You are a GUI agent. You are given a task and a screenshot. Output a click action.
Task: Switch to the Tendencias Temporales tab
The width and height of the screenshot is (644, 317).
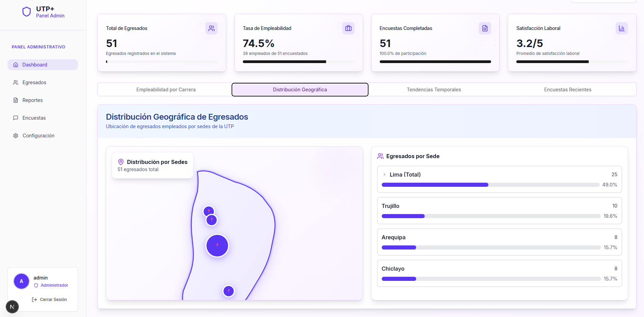click(434, 90)
